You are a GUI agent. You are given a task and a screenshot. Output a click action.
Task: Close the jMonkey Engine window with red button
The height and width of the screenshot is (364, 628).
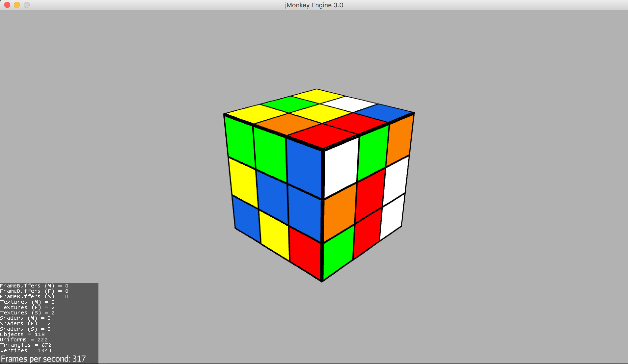tap(7, 5)
